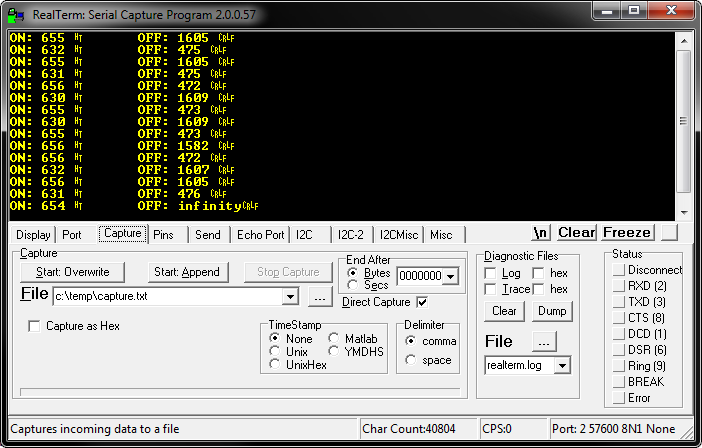Select Matlab timestamp option

click(x=334, y=338)
